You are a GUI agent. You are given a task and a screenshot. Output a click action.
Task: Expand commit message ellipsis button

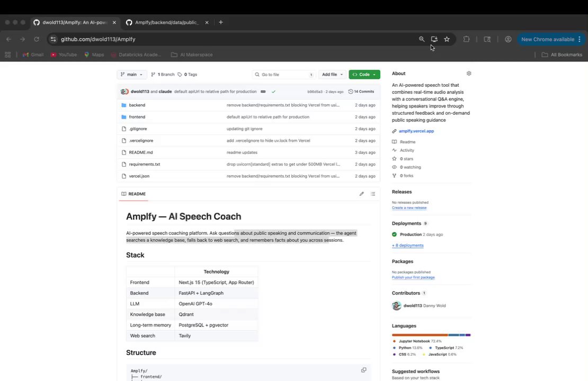(x=263, y=92)
